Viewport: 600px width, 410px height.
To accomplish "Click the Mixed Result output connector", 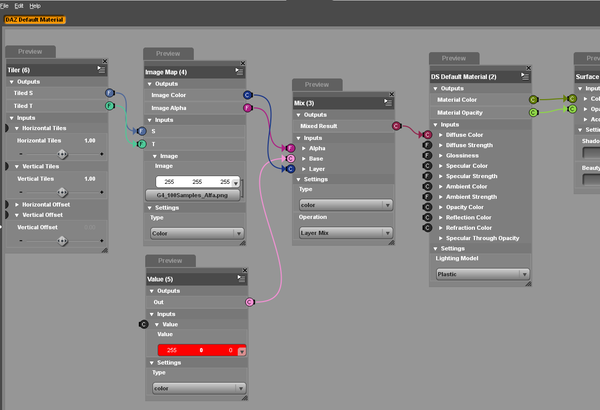I will (396, 126).
